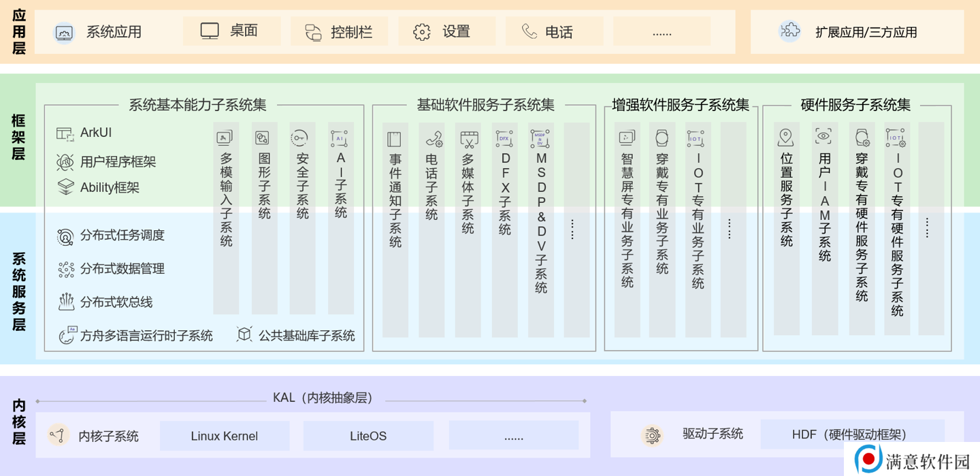Click the DFX子系统 column icon
This screenshot has width=980, height=476.
pyautogui.click(x=504, y=139)
